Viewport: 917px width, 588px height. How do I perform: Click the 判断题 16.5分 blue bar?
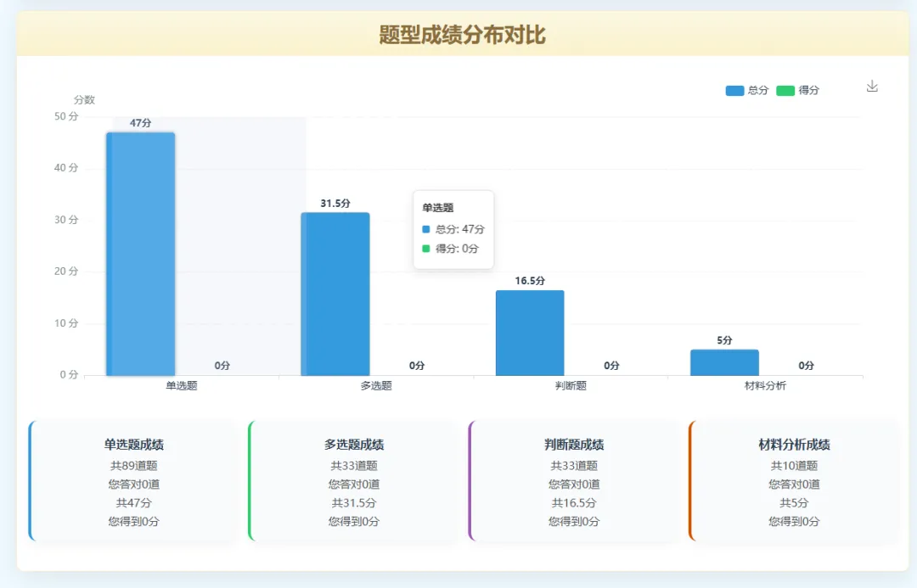click(x=530, y=333)
